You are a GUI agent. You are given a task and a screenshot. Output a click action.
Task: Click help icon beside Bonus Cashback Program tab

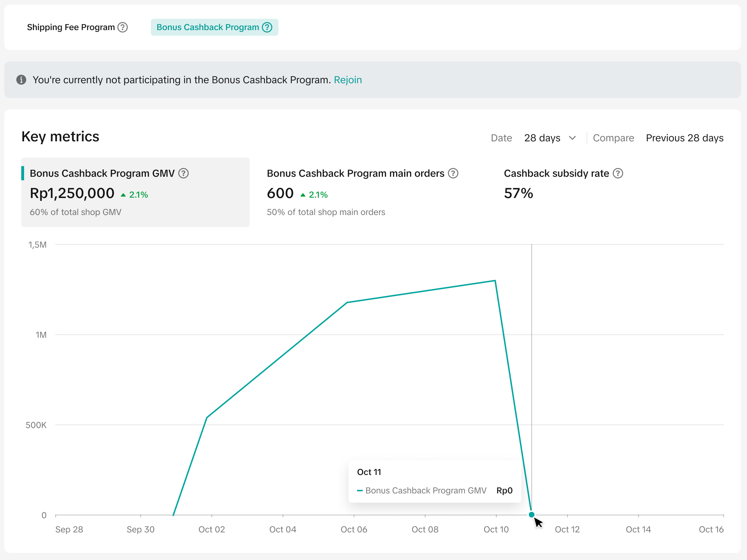267,27
